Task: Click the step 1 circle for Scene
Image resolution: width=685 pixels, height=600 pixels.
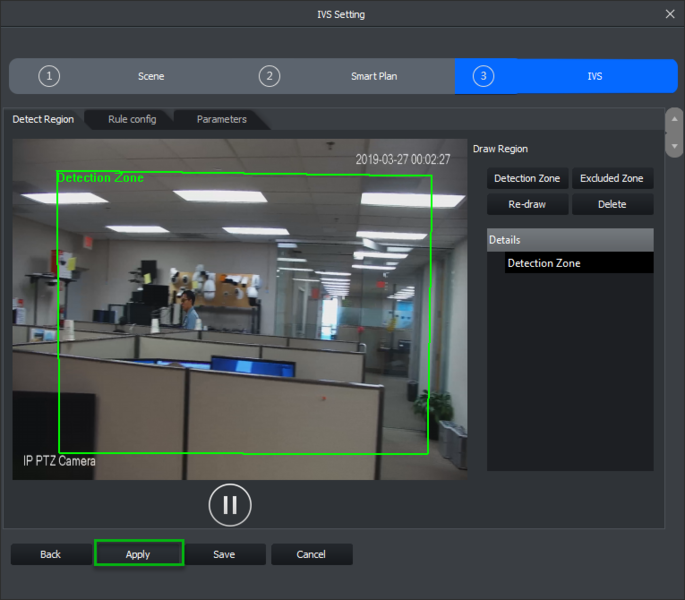Action: coord(50,76)
